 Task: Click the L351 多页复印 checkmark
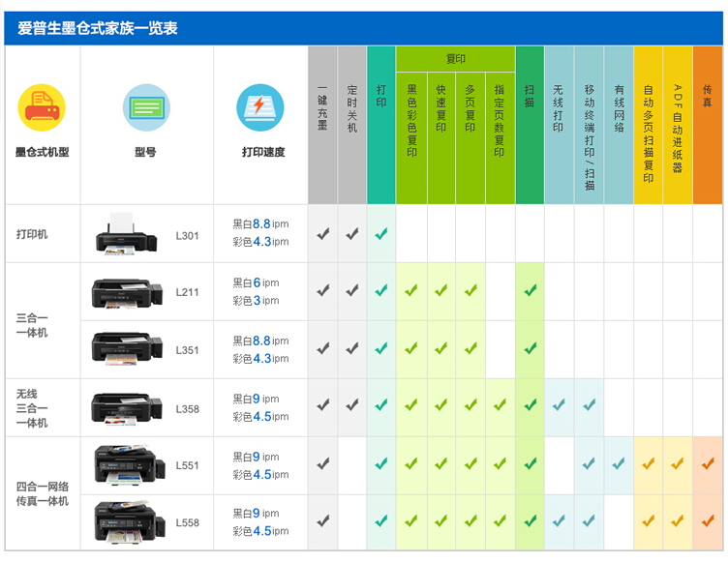[470, 348]
